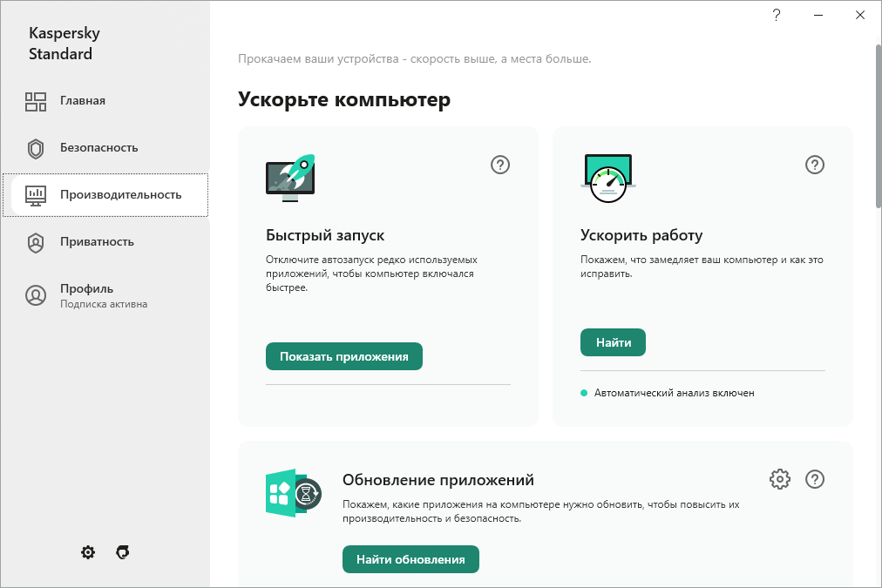
Task: Select the speedometer icon for Производительность
Action: pos(35,194)
